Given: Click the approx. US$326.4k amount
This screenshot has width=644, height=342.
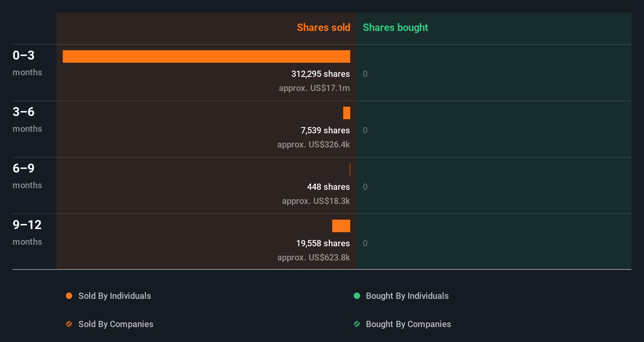Looking at the screenshot, I should tap(313, 145).
